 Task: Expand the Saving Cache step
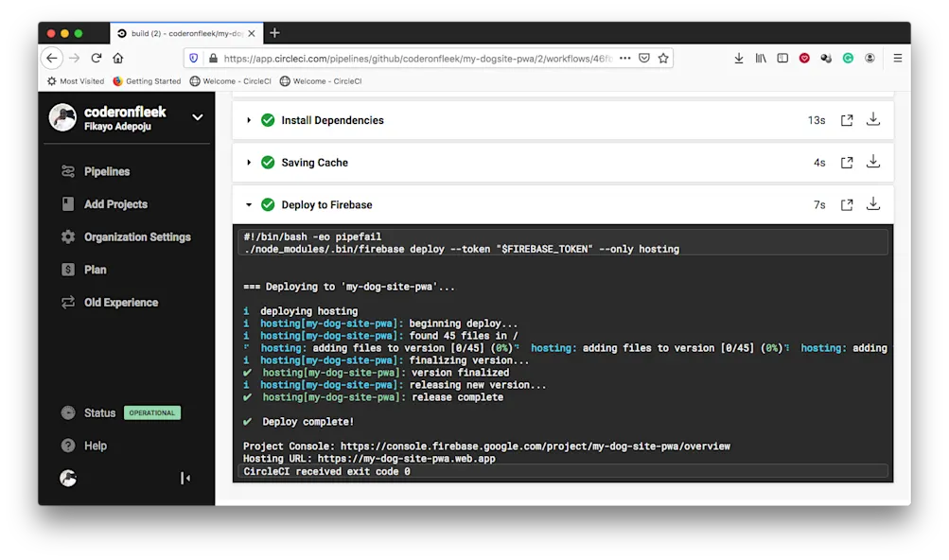pyautogui.click(x=249, y=163)
